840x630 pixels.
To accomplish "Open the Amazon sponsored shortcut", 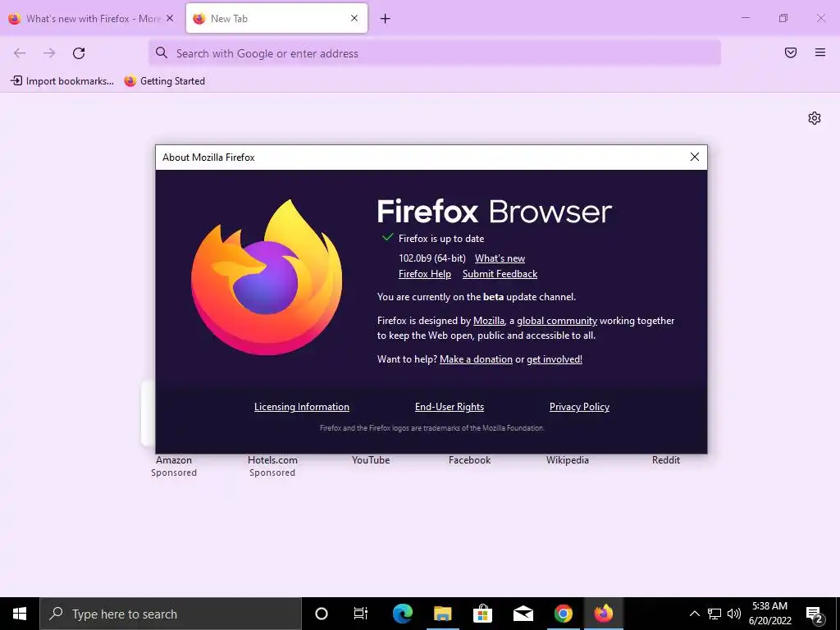I will point(174,466).
